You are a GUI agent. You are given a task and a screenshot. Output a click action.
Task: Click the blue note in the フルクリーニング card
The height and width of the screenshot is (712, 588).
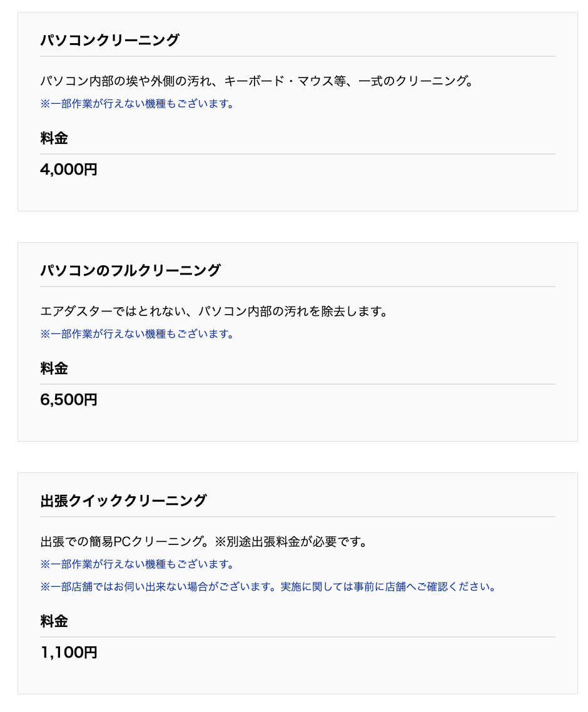(x=137, y=334)
